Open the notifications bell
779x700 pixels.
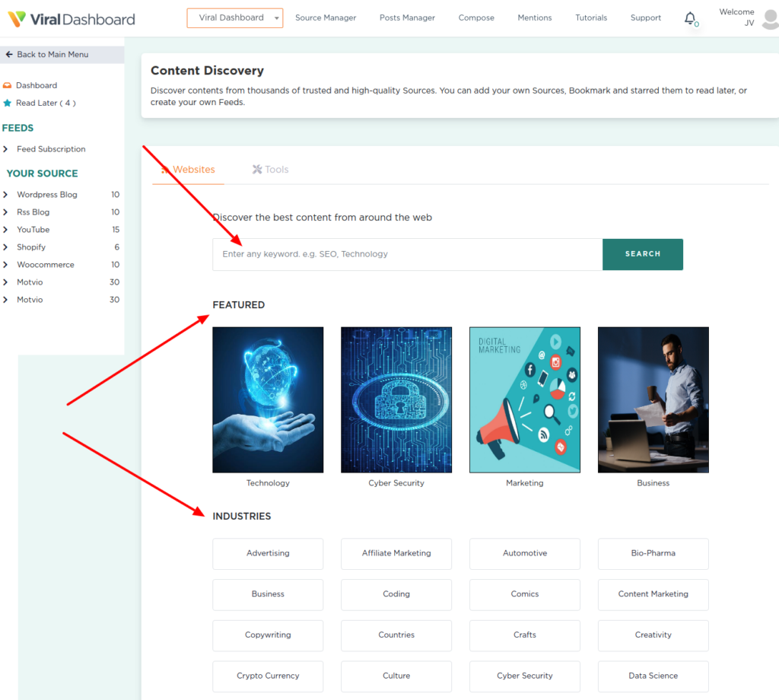point(690,18)
